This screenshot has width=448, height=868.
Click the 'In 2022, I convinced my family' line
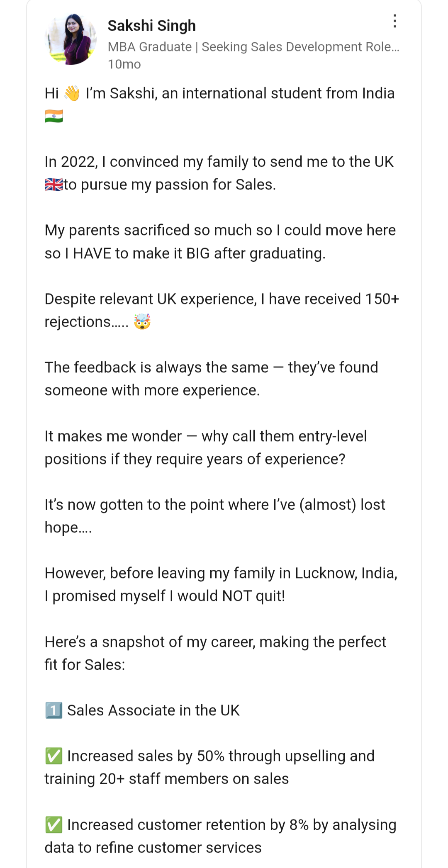tap(219, 162)
